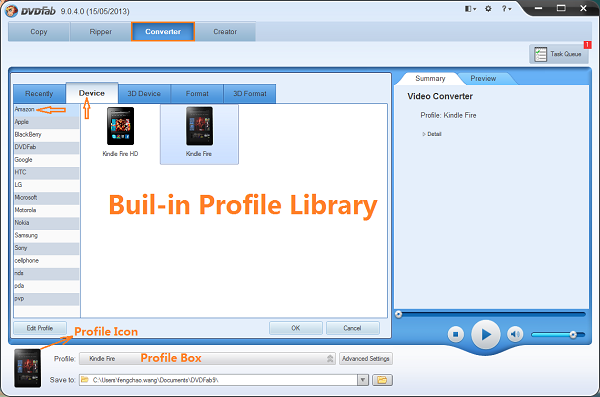Image resolution: width=600 pixels, height=397 pixels.
Task: Select Sony in the brand list
Action: (x=47, y=248)
